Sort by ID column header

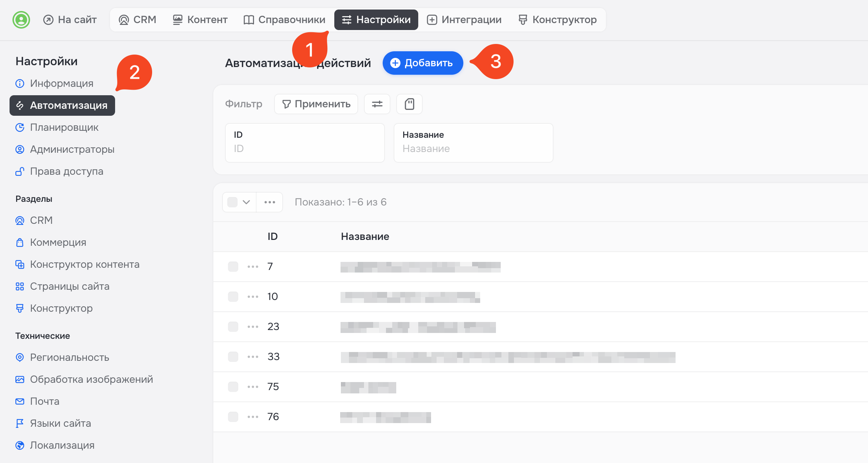click(273, 237)
